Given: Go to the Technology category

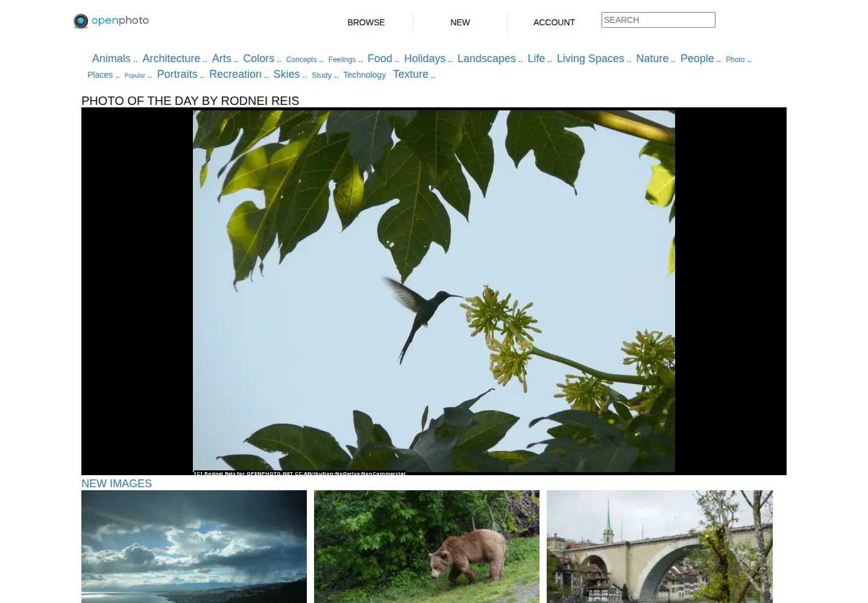Looking at the screenshot, I should (364, 75).
